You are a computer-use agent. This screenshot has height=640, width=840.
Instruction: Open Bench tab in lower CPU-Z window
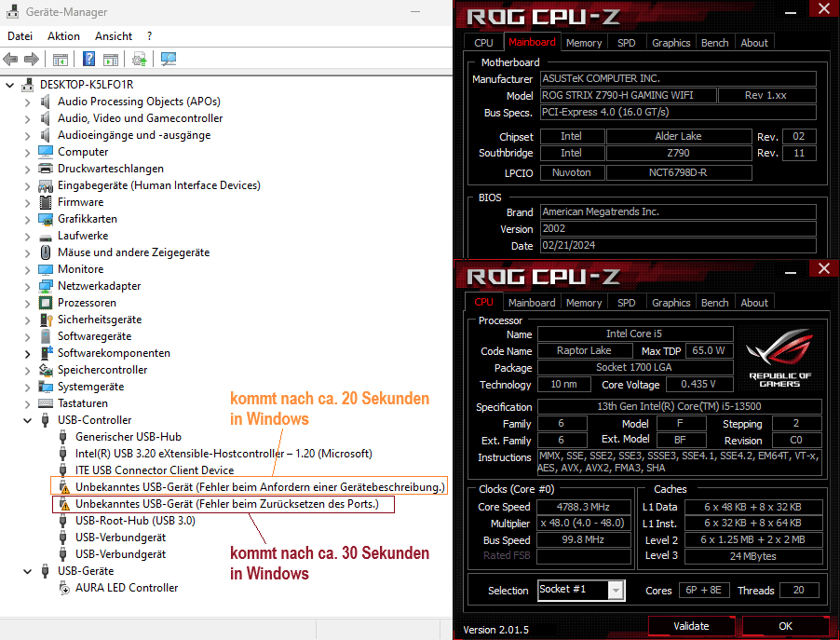[714, 303]
